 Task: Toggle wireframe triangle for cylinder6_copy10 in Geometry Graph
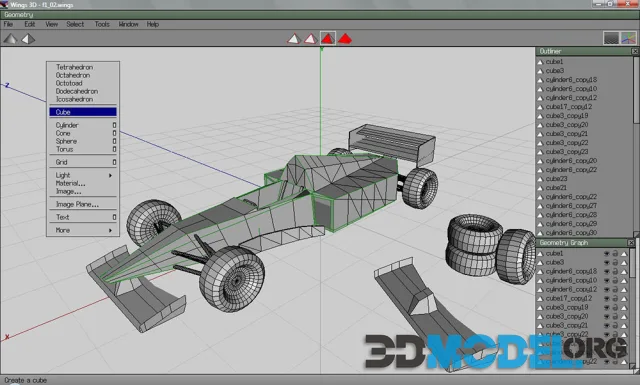coord(624,280)
